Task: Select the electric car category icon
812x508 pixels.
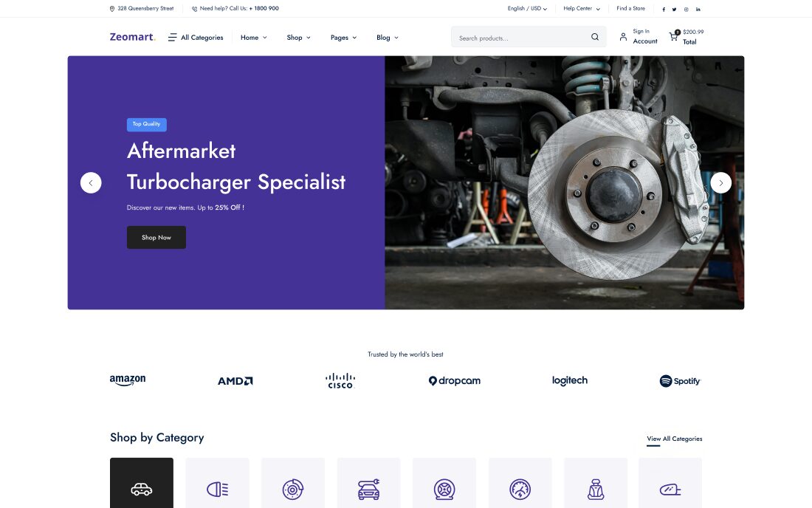Action: point(368,489)
